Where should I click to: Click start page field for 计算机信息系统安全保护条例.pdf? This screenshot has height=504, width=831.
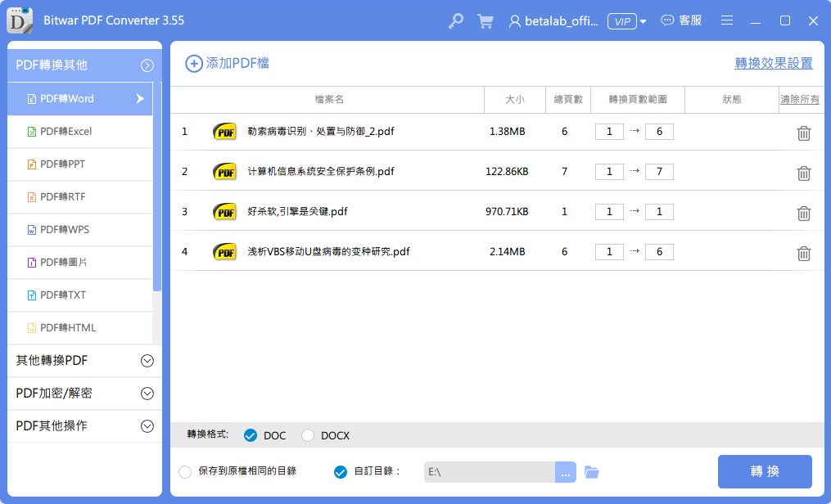pyautogui.click(x=609, y=172)
